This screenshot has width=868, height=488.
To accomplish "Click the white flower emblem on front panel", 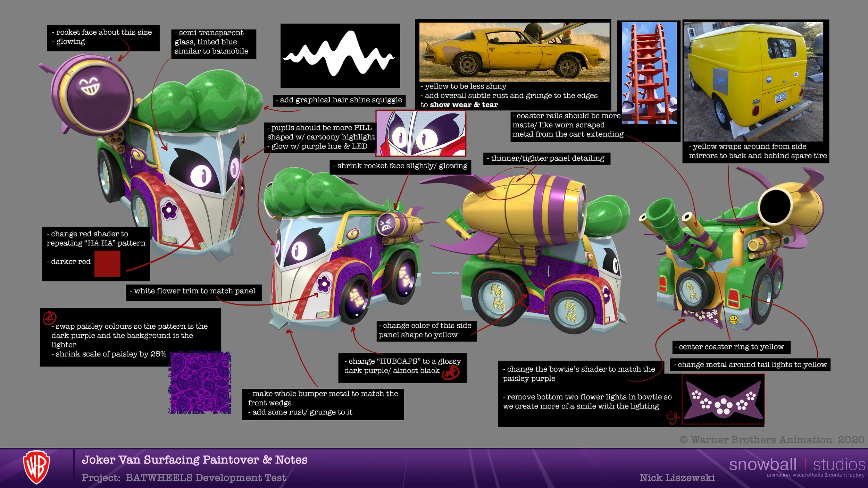I will 169,209.
